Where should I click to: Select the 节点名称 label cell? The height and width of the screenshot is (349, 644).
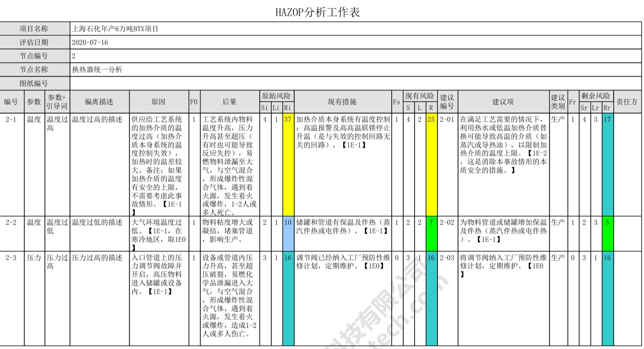pos(35,70)
